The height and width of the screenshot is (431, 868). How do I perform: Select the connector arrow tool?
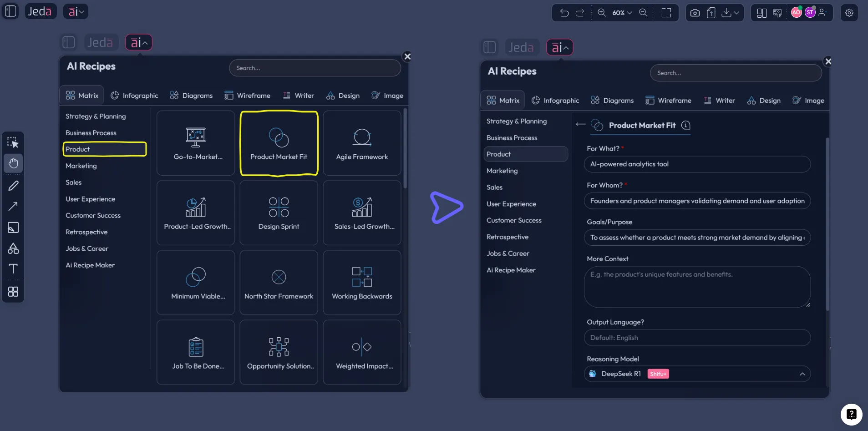[13, 206]
